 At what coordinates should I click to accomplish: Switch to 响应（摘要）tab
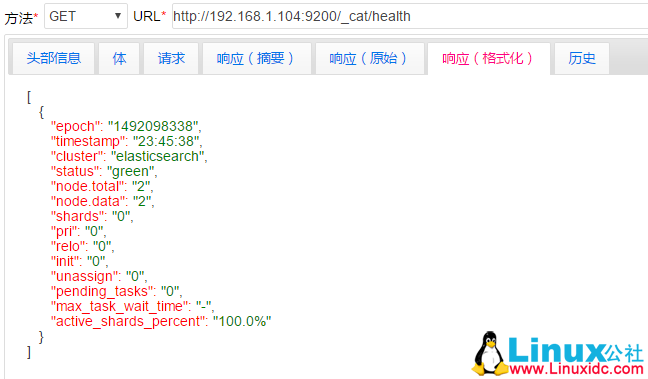point(257,59)
